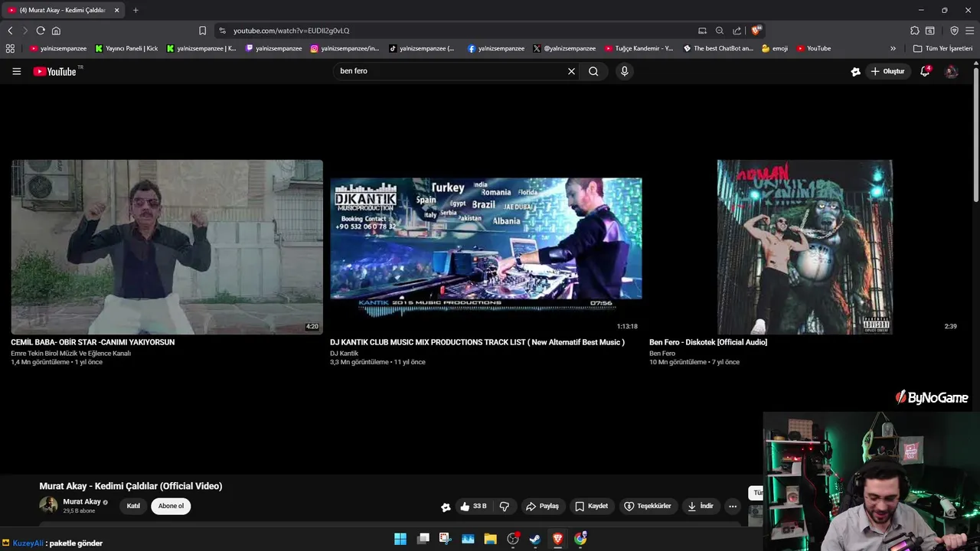Open the DJ Kantik channel name link
Viewport: 980px width, 551px height.
tap(344, 353)
